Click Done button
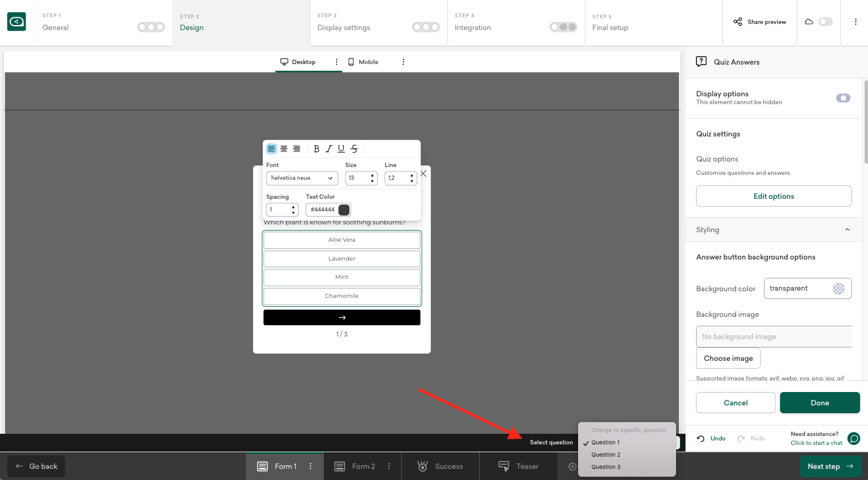Screen dimensions: 868x480 point(820,403)
